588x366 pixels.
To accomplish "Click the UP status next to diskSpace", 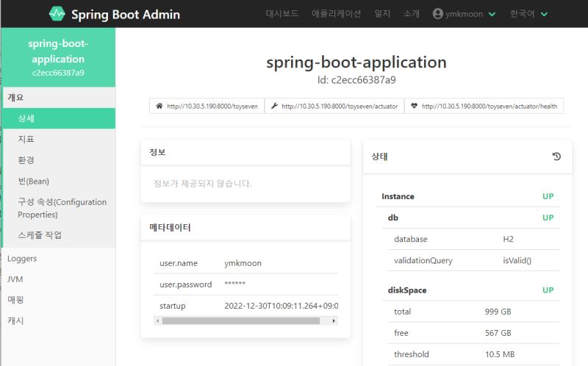I will pos(548,290).
